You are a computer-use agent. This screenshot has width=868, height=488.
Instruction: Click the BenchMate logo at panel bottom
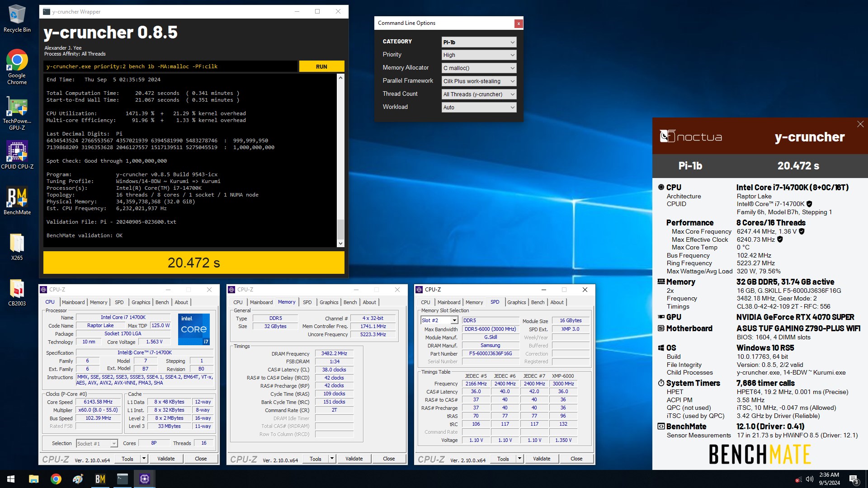[759, 454]
